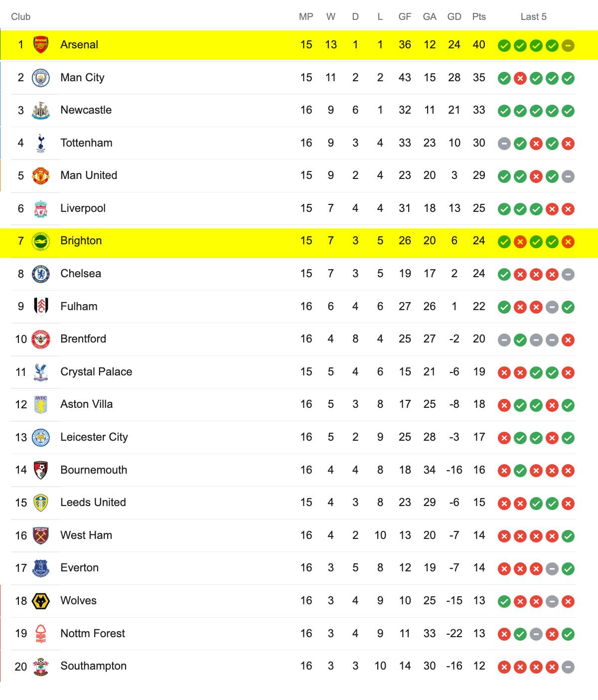Select the Wolves wolf-head logo
The width and height of the screenshot is (598, 700).
41,601
